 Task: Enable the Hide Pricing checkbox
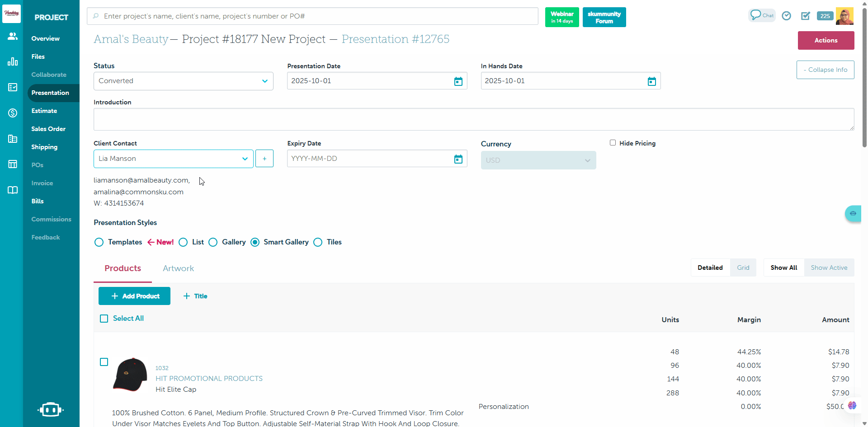[x=613, y=143]
